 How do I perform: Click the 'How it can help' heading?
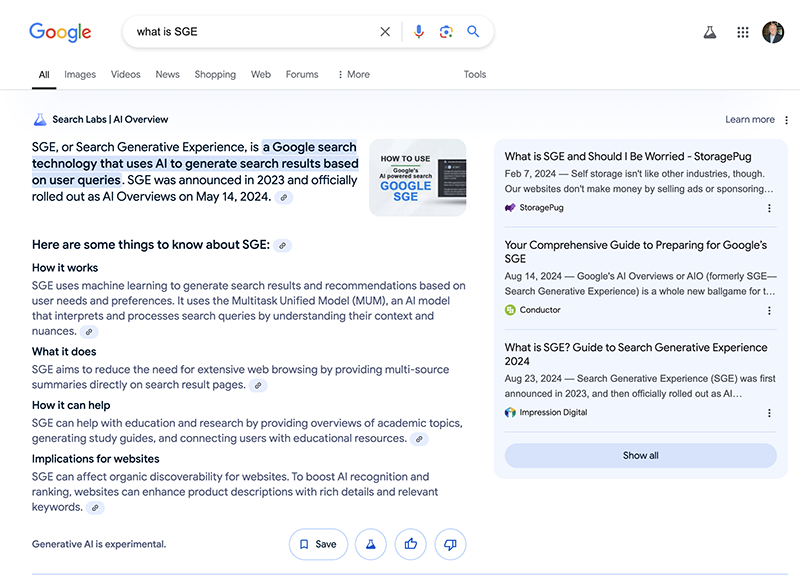coord(71,405)
